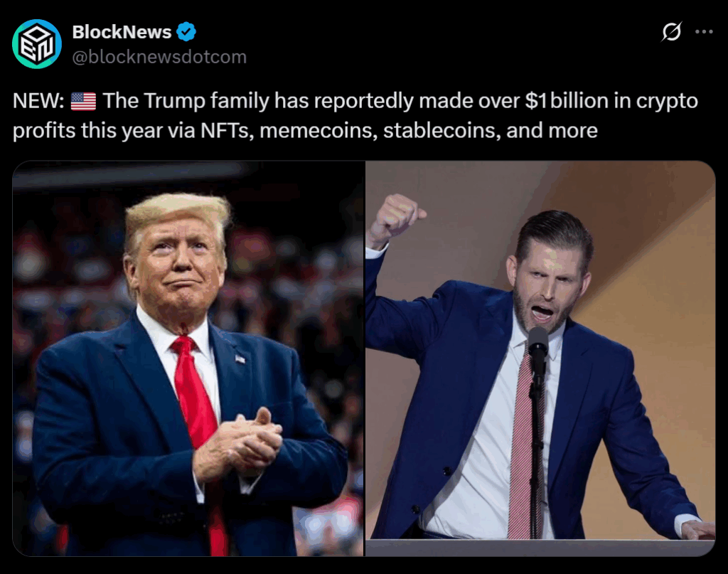Open the right photo of man at microphone
The height and width of the screenshot is (574, 728).
click(x=540, y=358)
